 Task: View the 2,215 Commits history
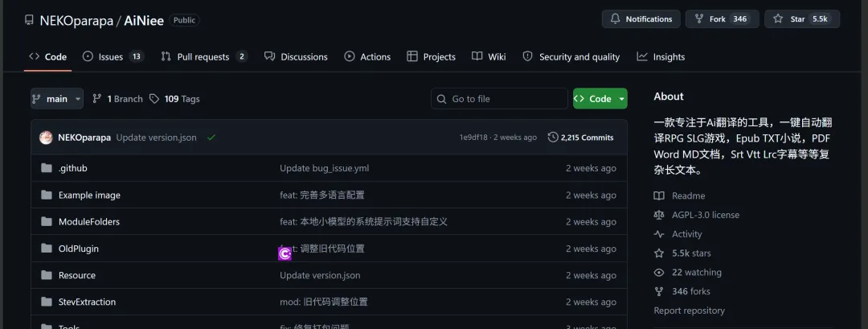(581, 138)
